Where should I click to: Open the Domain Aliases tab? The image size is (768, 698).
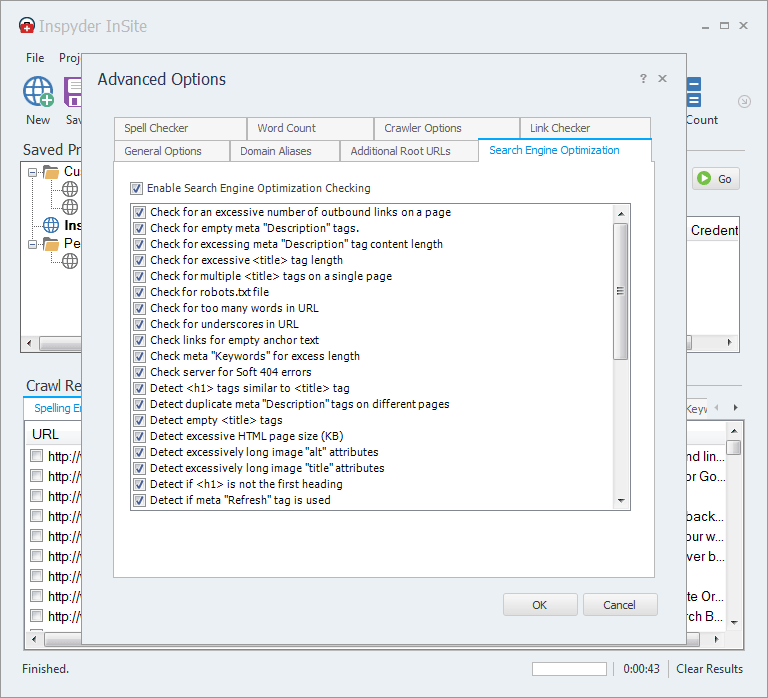click(285, 151)
